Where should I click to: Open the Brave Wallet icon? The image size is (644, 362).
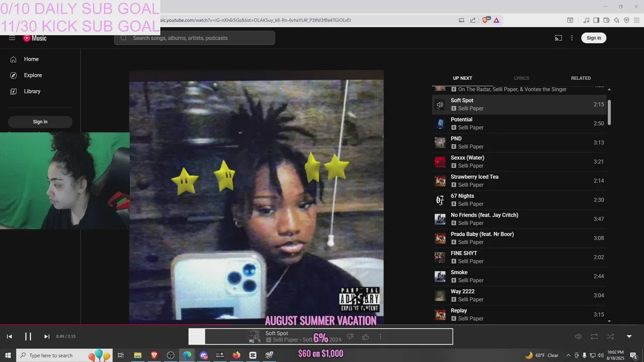pyautogui.click(x=606, y=20)
